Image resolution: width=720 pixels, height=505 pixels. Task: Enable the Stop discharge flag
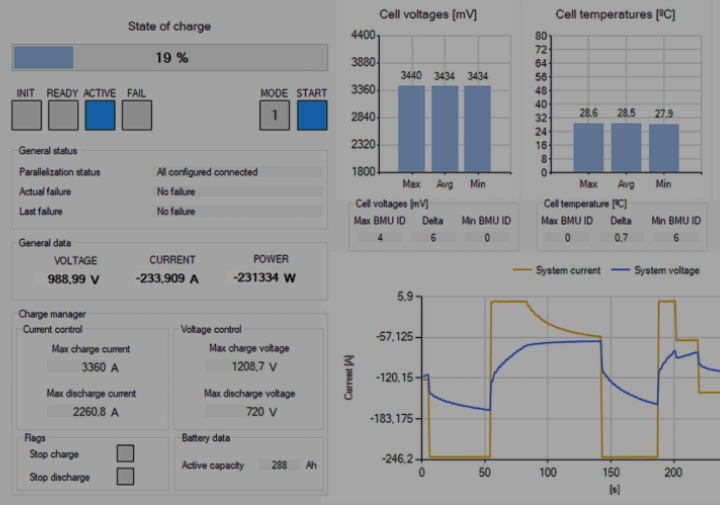(125, 477)
